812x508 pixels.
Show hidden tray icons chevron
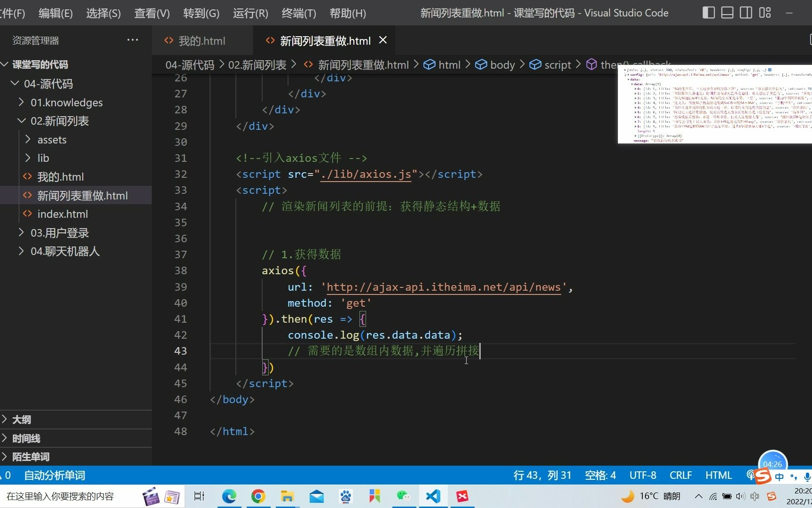pos(699,496)
